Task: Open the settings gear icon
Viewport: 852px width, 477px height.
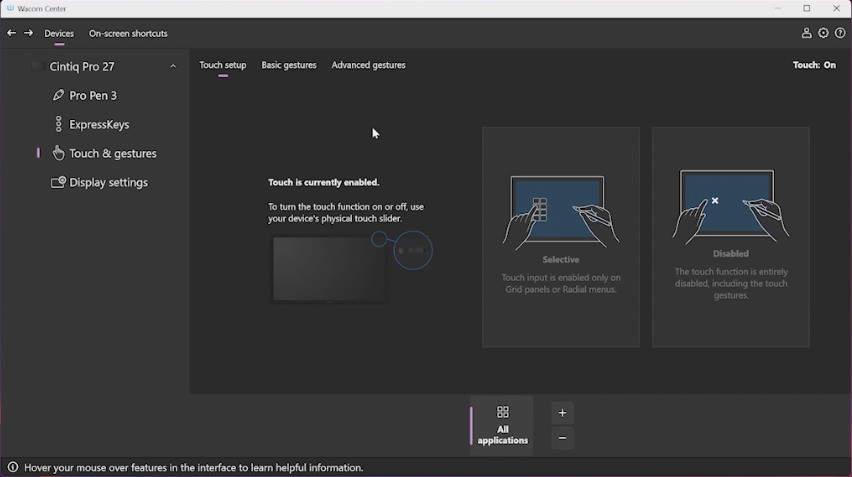Action: [x=823, y=33]
